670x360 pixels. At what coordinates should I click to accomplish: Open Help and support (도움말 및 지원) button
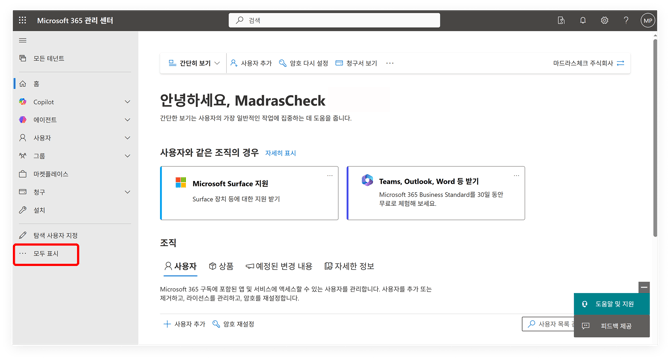pyautogui.click(x=611, y=304)
